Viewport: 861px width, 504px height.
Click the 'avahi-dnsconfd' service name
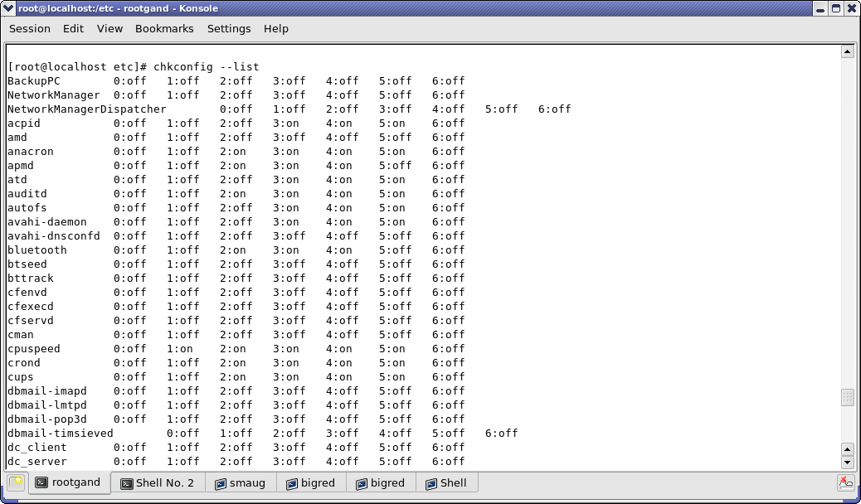tap(53, 236)
